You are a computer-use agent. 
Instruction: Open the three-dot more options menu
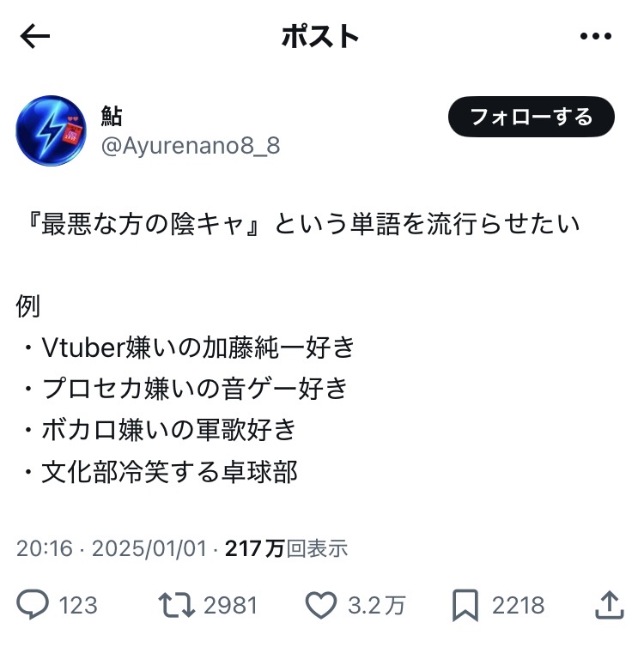click(595, 36)
